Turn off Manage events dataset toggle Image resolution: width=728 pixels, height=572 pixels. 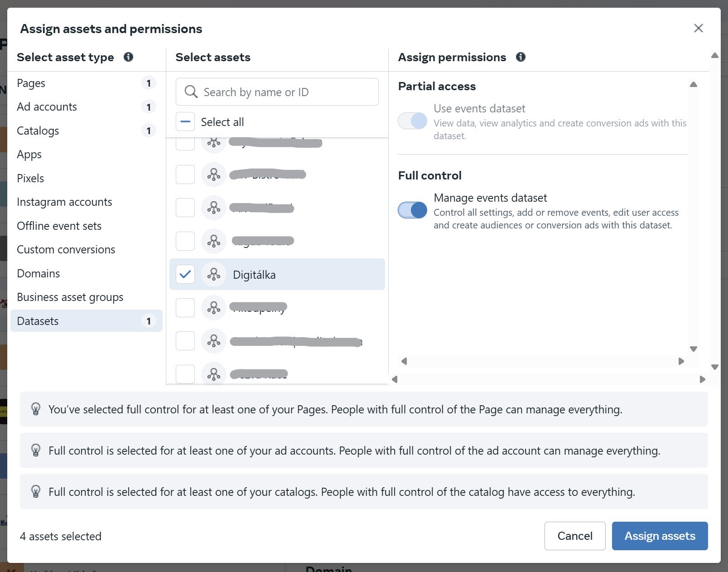click(412, 210)
